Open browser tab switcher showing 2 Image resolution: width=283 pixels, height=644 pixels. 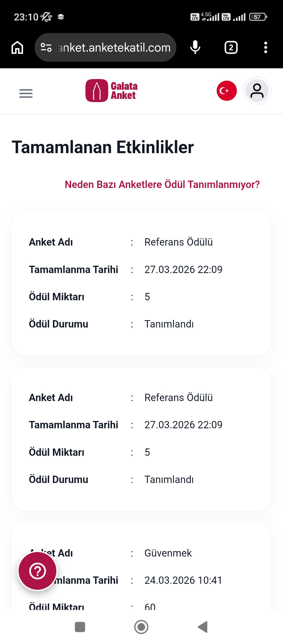point(231,47)
